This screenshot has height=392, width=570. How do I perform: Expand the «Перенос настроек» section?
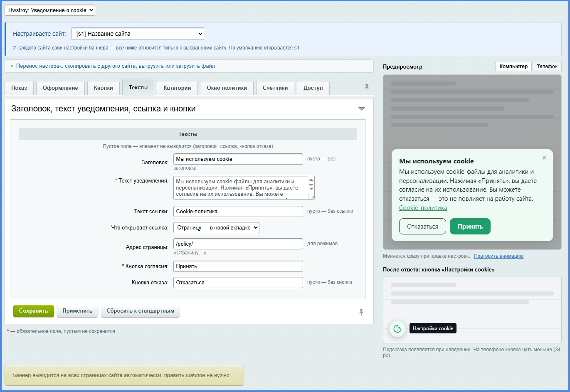click(x=113, y=66)
